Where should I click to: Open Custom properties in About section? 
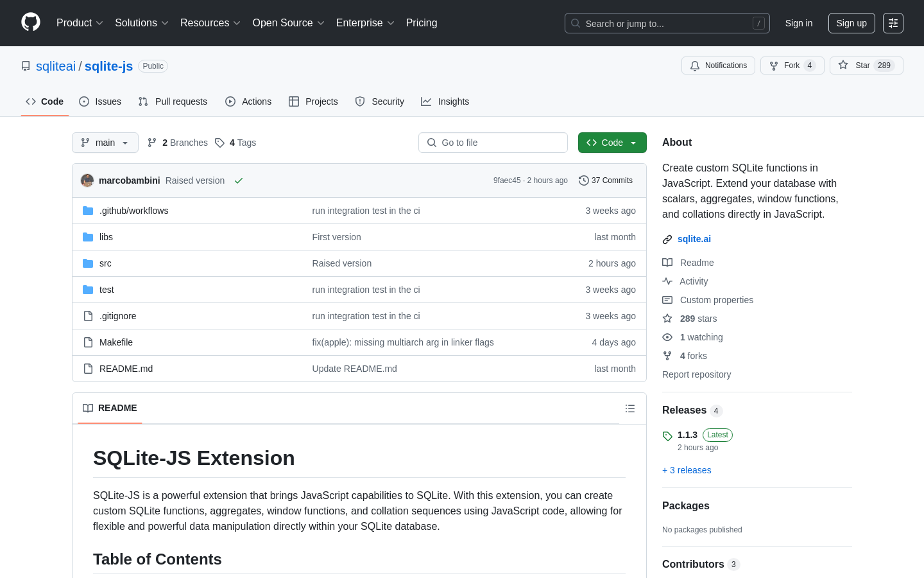[708, 300]
